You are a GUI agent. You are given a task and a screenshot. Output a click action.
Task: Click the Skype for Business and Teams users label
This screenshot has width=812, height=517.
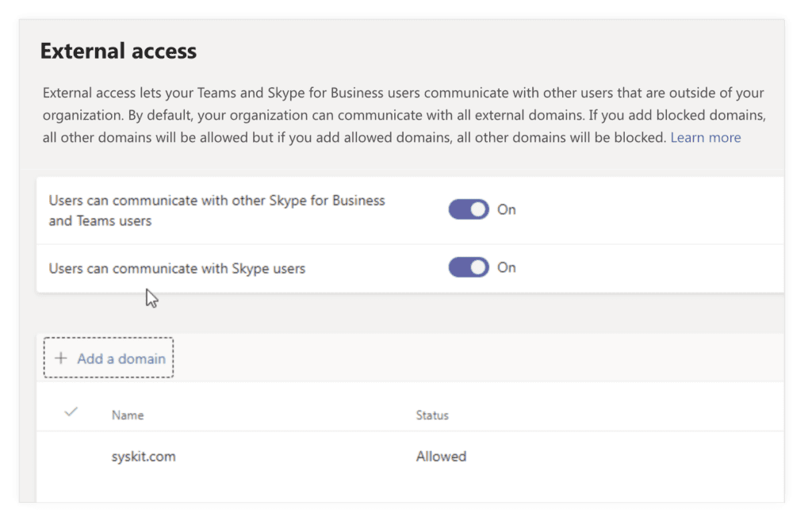[x=216, y=210]
